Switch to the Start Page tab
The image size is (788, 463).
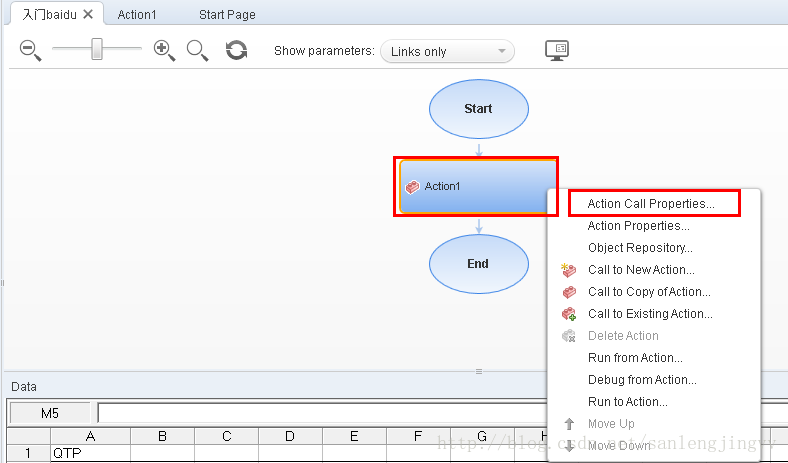point(227,15)
